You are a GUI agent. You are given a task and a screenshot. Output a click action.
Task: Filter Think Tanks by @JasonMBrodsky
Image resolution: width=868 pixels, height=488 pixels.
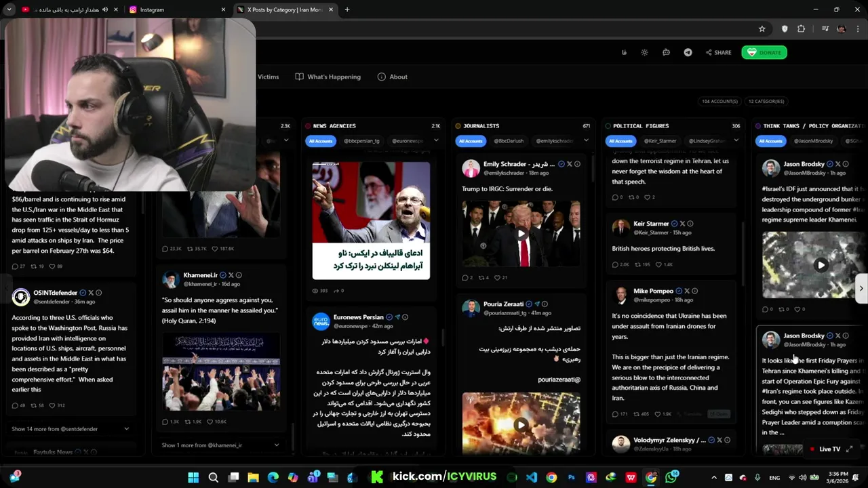[813, 141]
